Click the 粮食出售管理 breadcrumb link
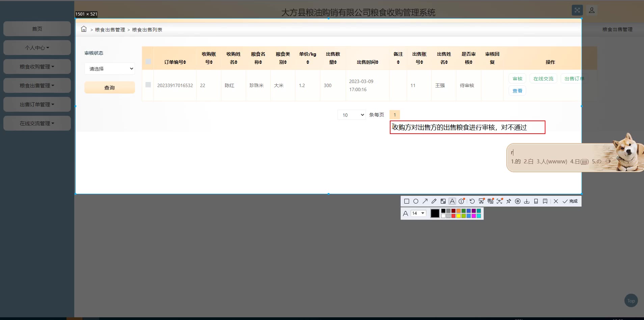 coord(110,30)
